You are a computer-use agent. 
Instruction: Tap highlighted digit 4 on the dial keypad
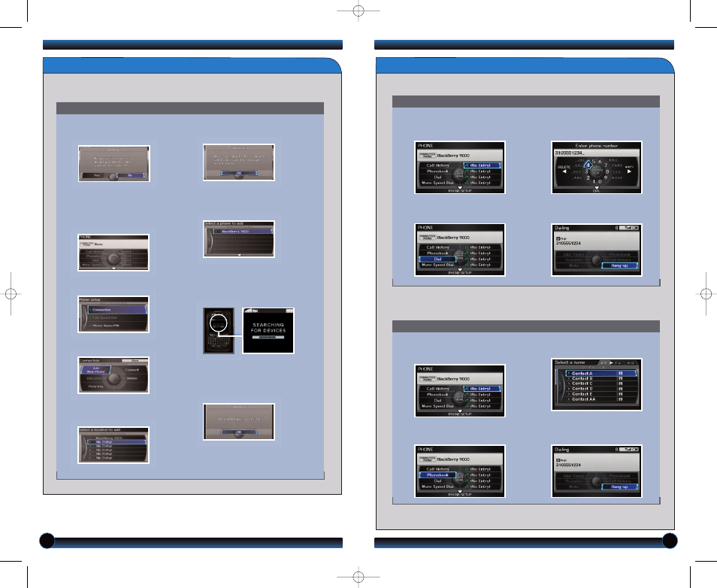588,165
